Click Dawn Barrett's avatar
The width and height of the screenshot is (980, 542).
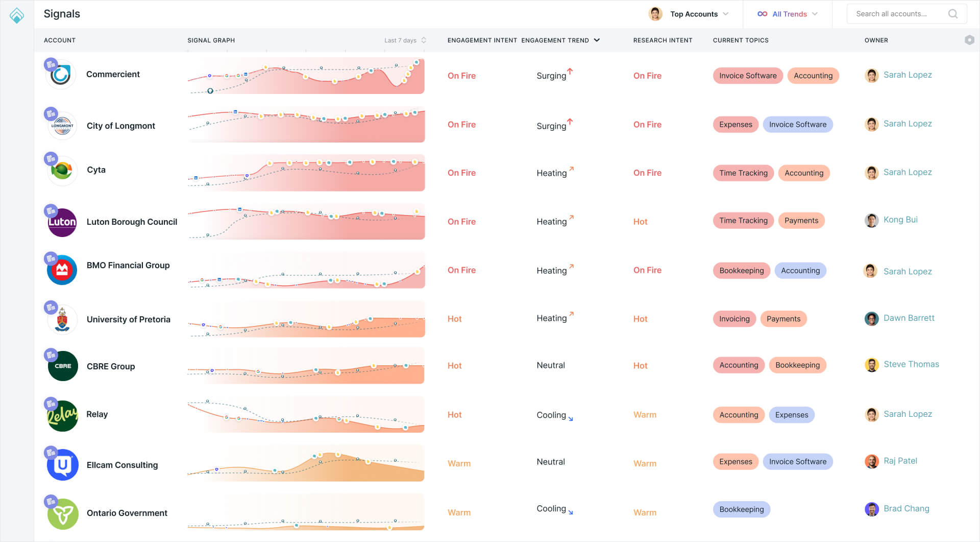tap(871, 318)
